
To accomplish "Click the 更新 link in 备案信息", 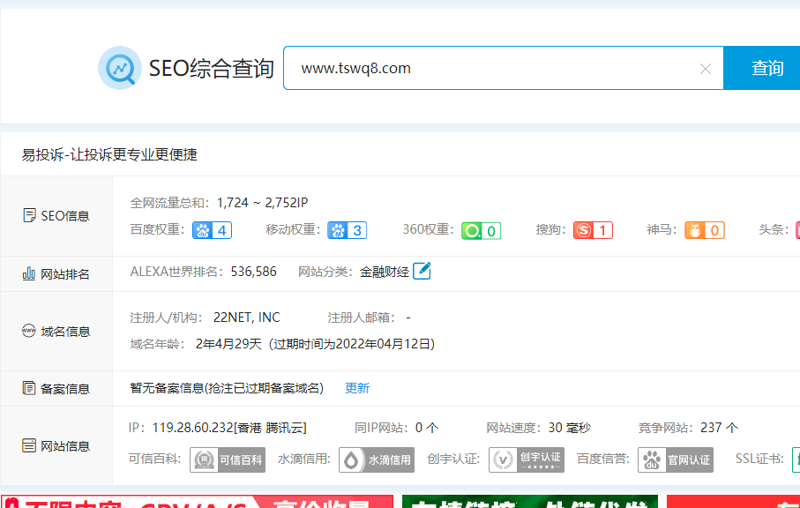I will point(357,388).
